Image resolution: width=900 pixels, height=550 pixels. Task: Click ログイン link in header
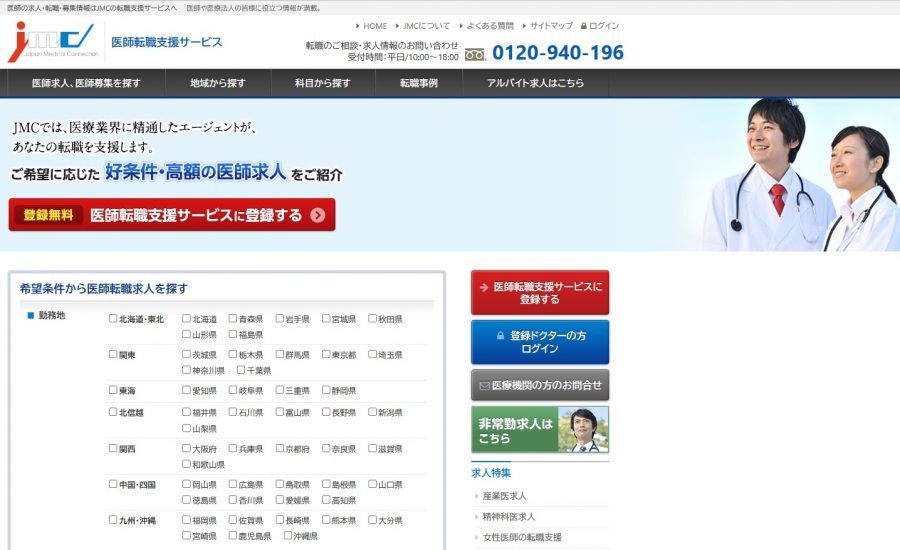604,26
